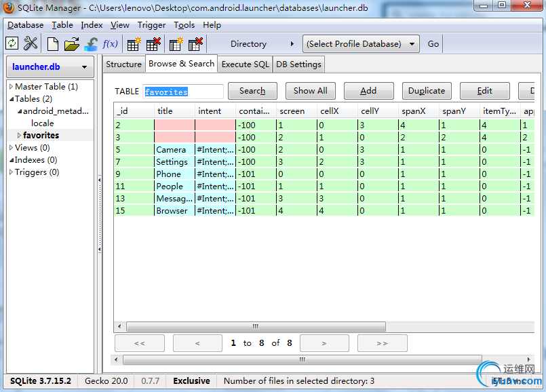Sort by the title column header
Screen dimensions: 546x392
click(174, 111)
